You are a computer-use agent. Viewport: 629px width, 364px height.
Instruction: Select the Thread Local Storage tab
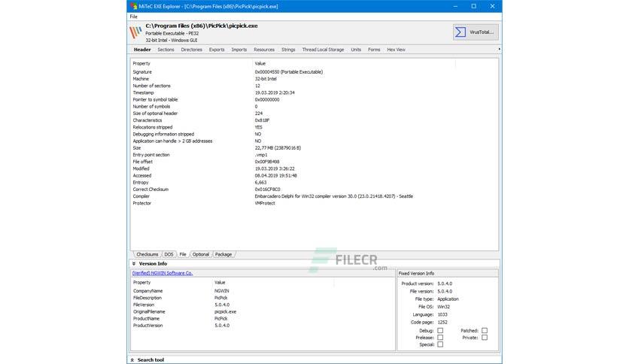(323, 50)
